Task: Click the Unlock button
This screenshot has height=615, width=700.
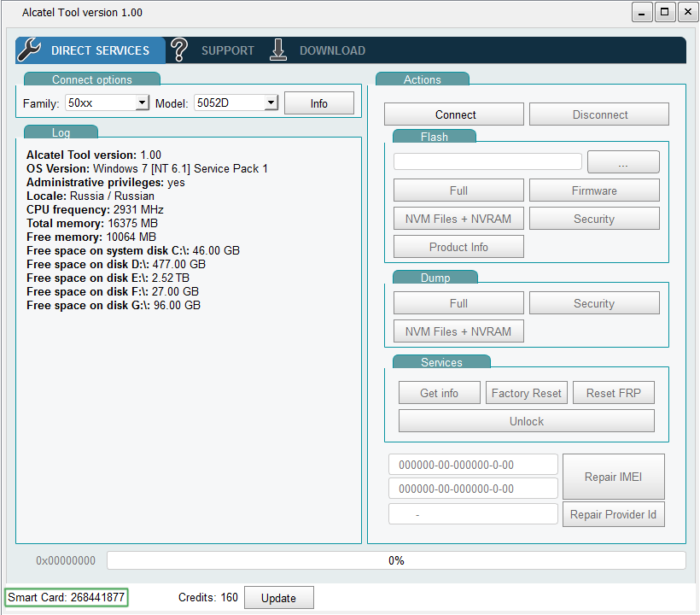Action: coord(527,421)
